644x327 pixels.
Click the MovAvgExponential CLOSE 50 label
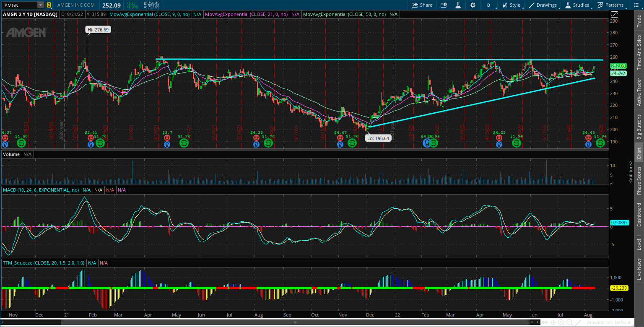coord(345,14)
